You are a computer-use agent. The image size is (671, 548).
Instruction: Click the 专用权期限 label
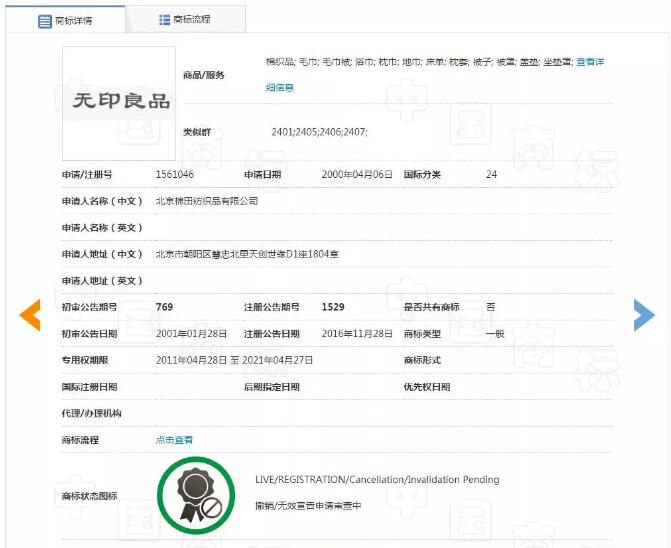pyautogui.click(x=85, y=360)
